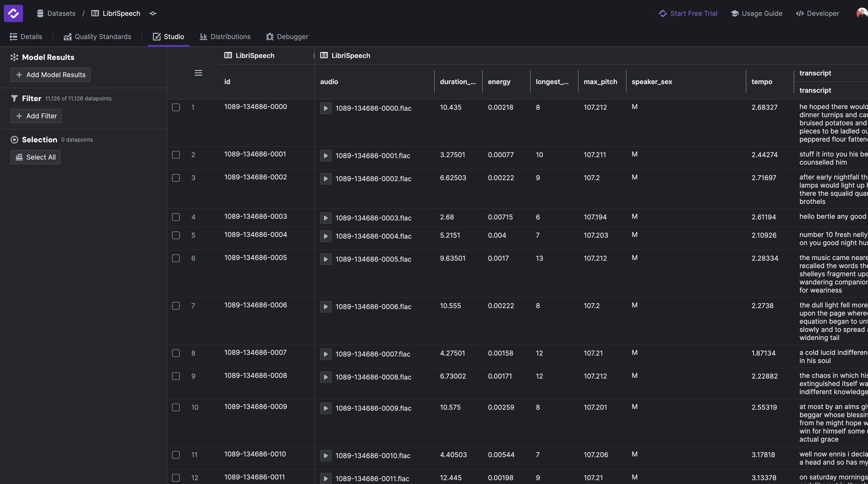This screenshot has width=868, height=484.
Task: Play the 1089-134686-0003.flac audio clip
Action: click(x=325, y=218)
